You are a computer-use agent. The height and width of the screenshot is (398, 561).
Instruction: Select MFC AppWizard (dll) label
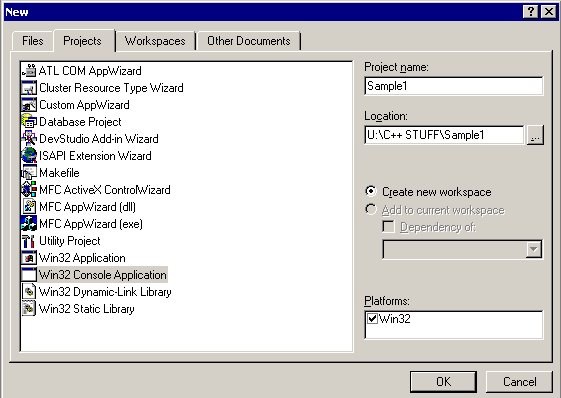[88, 207]
